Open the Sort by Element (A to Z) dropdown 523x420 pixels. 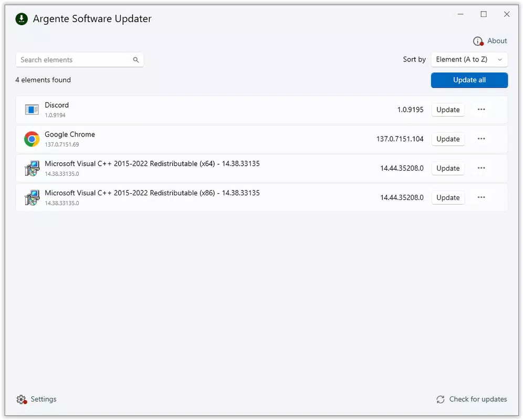coord(469,60)
